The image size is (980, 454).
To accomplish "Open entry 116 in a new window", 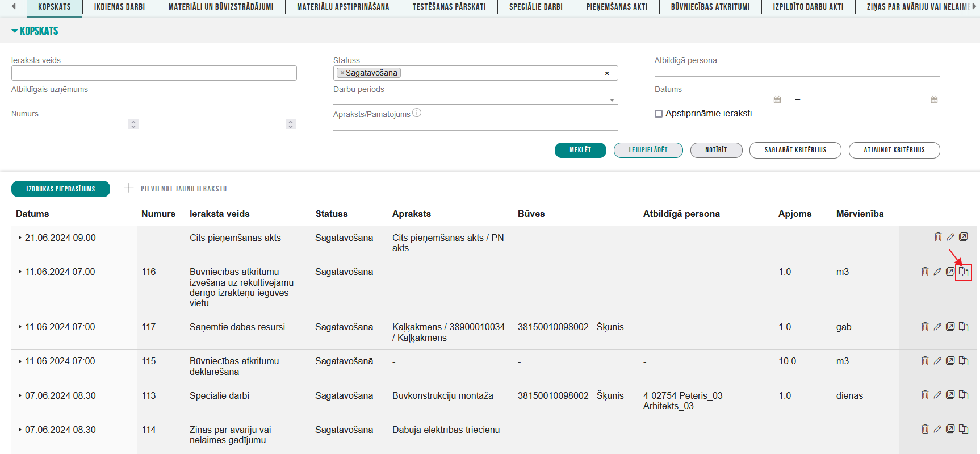I will [x=950, y=272].
